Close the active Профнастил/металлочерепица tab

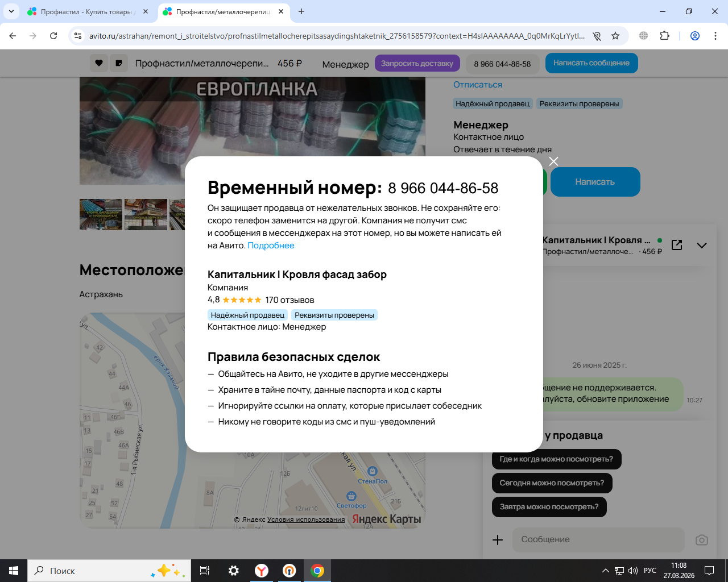tap(281, 11)
